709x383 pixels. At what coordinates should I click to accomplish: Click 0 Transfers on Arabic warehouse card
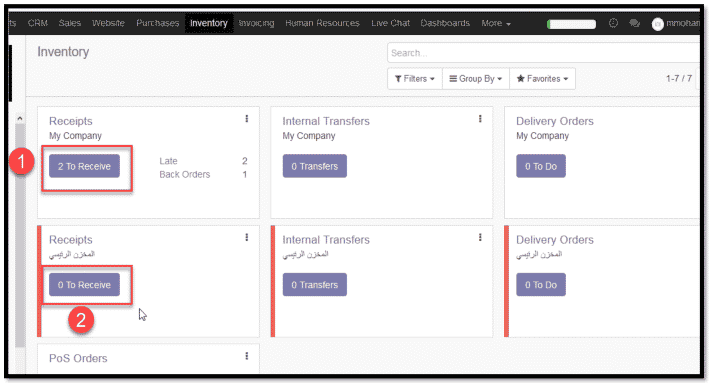tap(315, 284)
